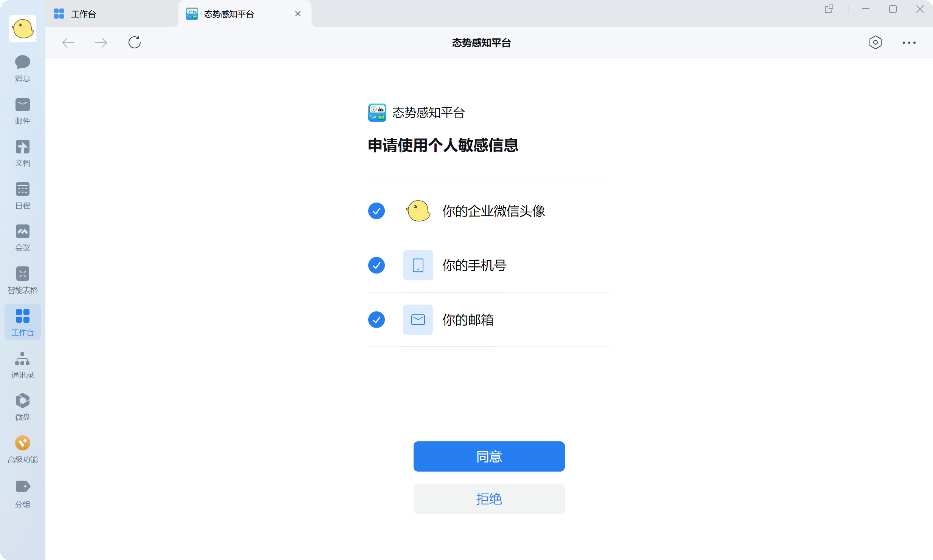Switch to the 工作台 tab
933x560 pixels.
pyautogui.click(x=83, y=13)
